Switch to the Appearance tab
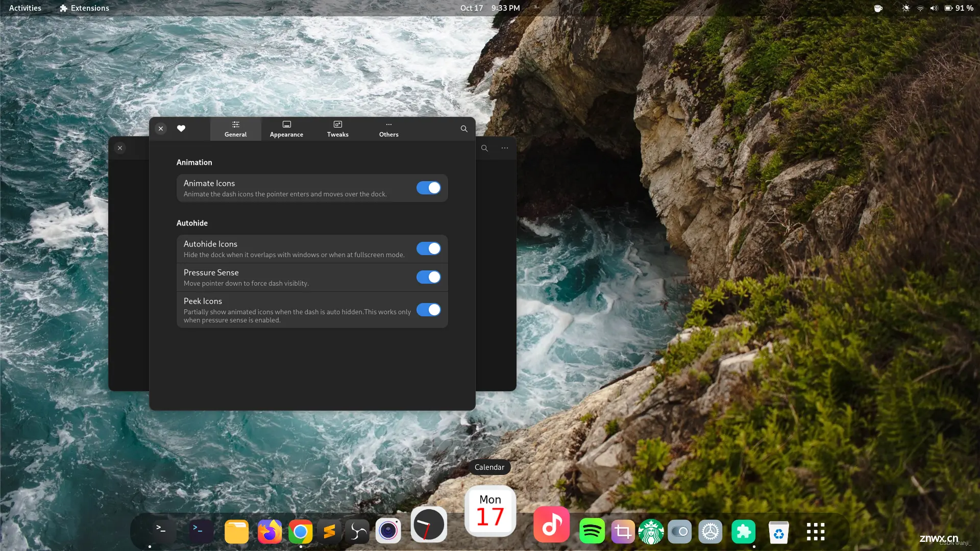 pyautogui.click(x=286, y=128)
